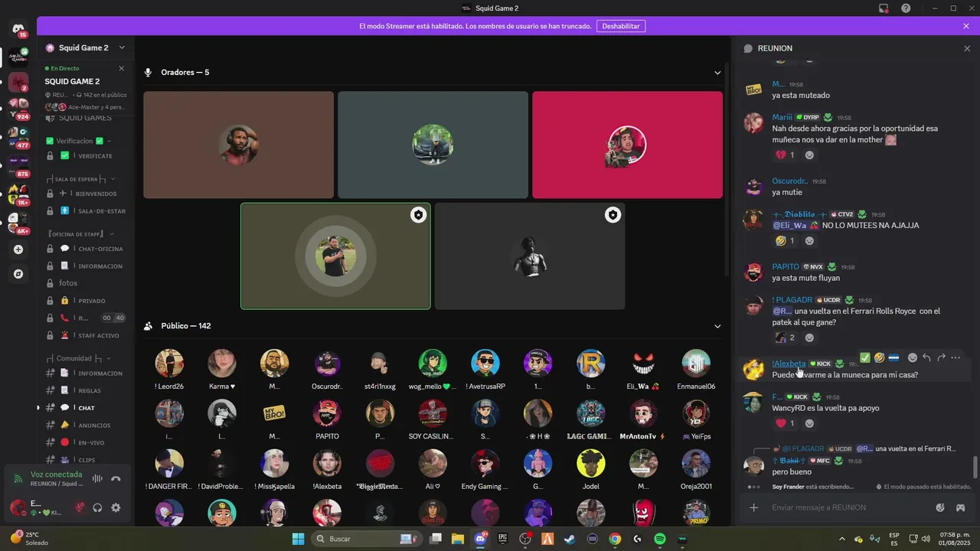Add checkmark reaction to Alexbeta's message
Image resolution: width=980 pixels, height=551 pixels.
point(864,357)
